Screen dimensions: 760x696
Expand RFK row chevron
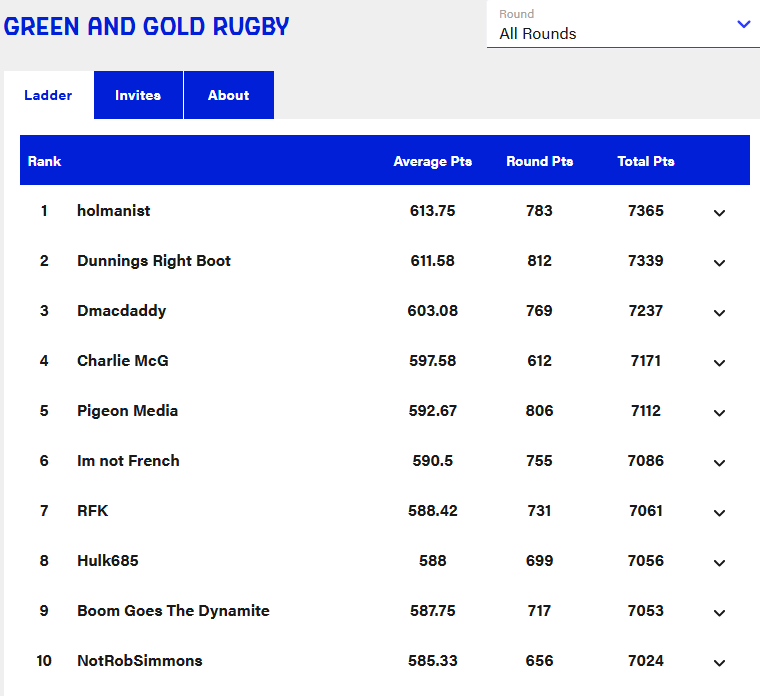(719, 513)
